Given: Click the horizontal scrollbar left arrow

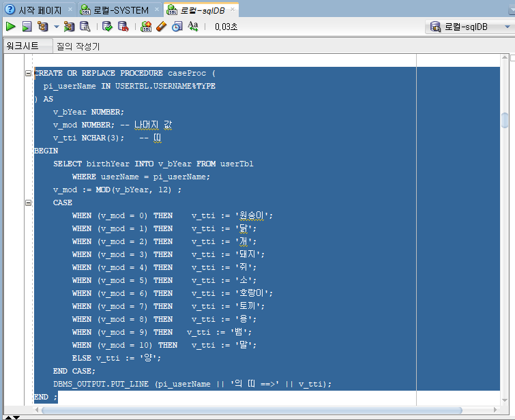Looking at the screenshot, I should [37, 410].
